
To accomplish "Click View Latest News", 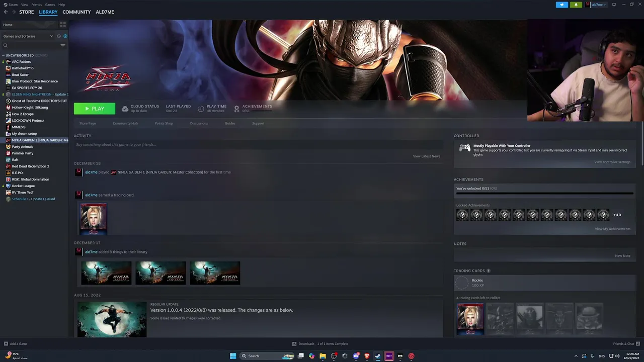I will pos(427,156).
